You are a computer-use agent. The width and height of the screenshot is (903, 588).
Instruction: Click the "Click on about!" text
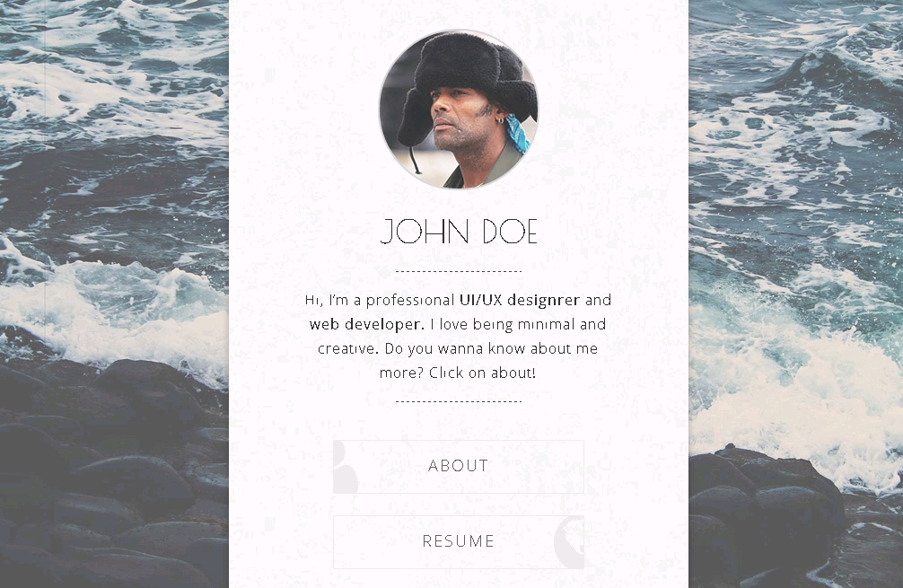click(x=482, y=373)
